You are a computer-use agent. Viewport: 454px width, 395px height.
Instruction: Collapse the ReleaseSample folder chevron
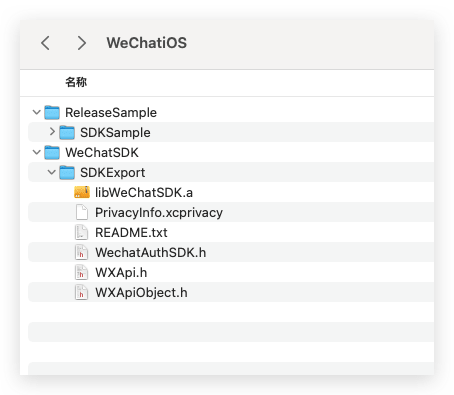pos(36,112)
